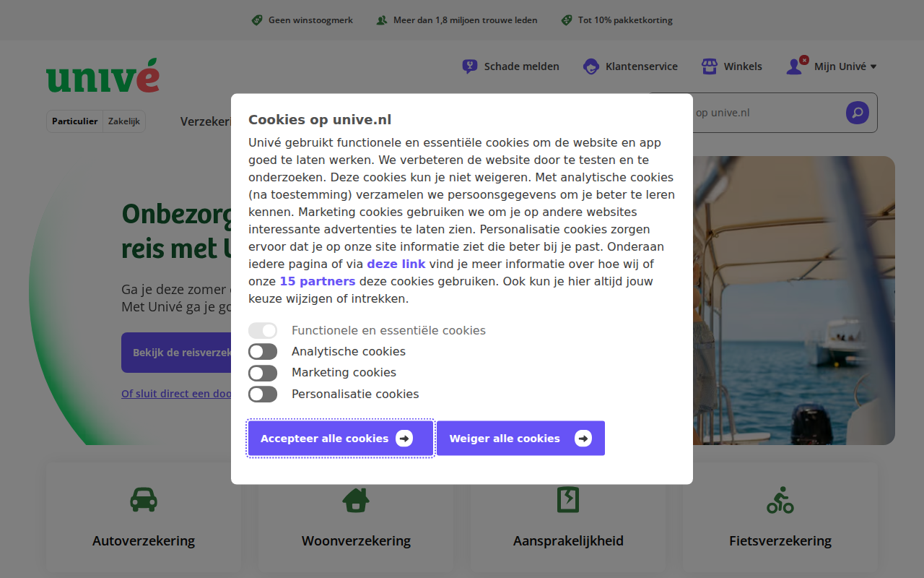
Task: Open the Fietsverzekering card title
Action: pos(780,541)
